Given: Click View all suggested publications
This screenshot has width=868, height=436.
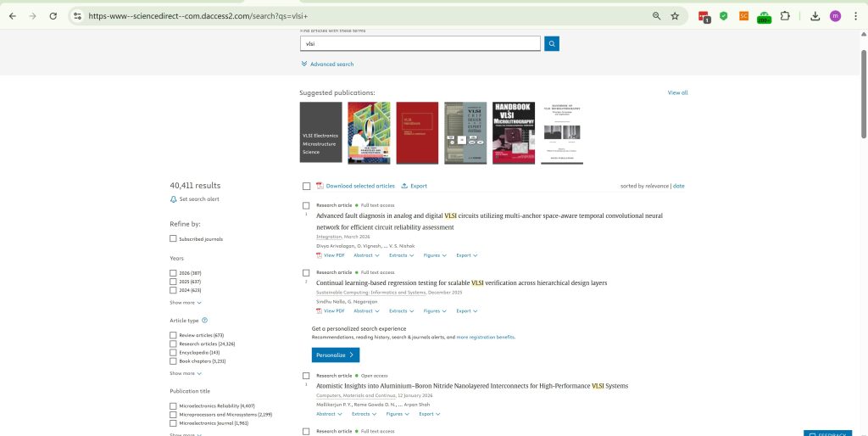Looking at the screenshot, I should coord(677,92).
